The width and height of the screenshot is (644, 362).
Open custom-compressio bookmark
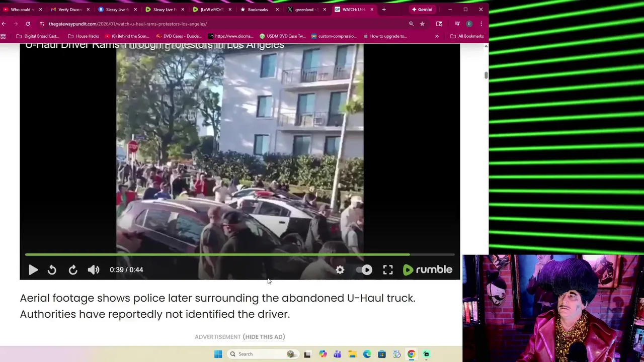click(334, 36)
